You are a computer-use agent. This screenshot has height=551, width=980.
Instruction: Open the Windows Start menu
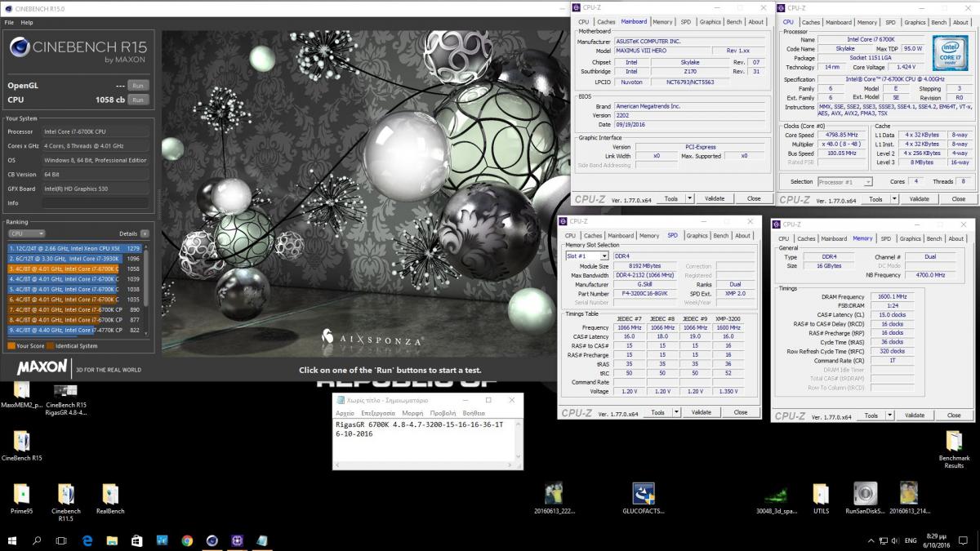coord(11,540)
